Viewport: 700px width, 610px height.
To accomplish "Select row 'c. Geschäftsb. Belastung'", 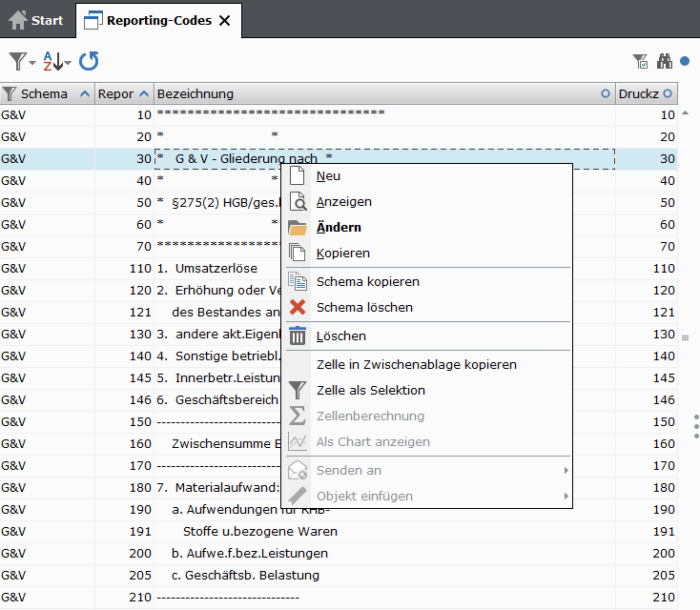I will click(x=339, y=575).
